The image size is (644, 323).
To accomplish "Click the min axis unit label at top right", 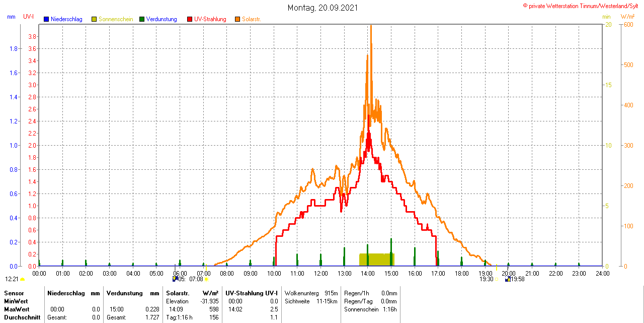I will click(x=606, y=17).
